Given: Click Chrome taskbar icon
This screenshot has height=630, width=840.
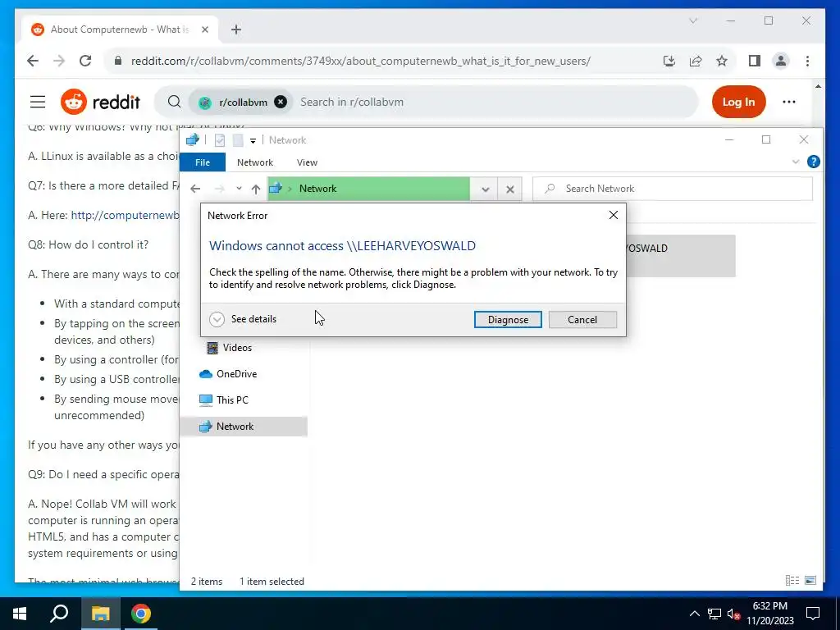Looking at the screenshot, I should 141,614.
